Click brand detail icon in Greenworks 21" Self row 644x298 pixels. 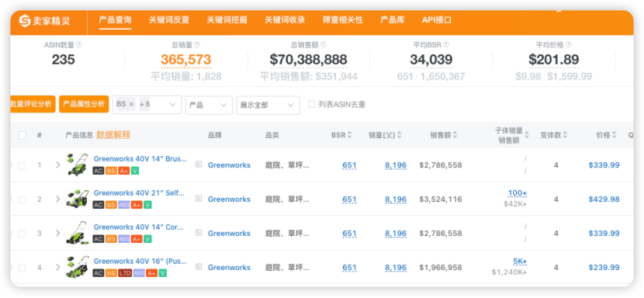(199, 199)
